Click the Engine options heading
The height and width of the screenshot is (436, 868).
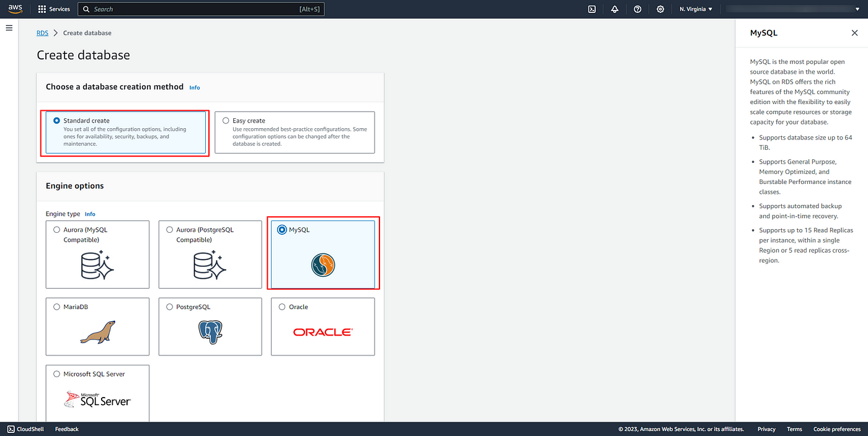point(75,186)
